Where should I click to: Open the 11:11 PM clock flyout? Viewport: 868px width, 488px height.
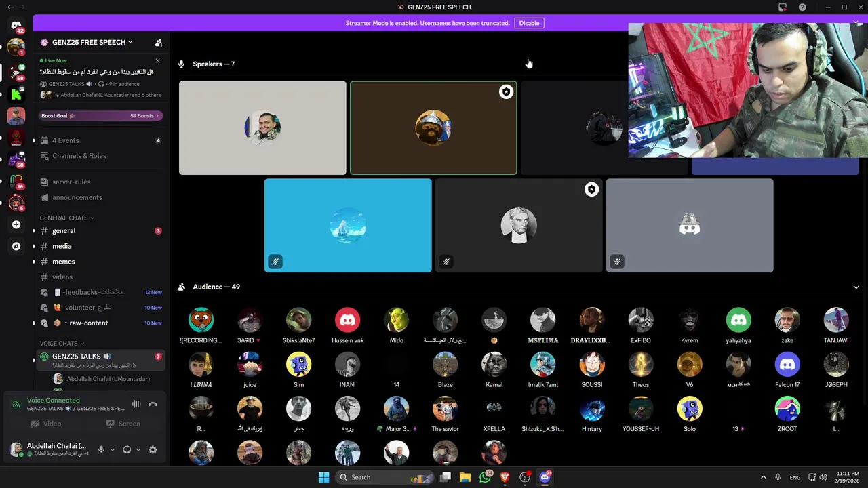click(x=848, y=477)
